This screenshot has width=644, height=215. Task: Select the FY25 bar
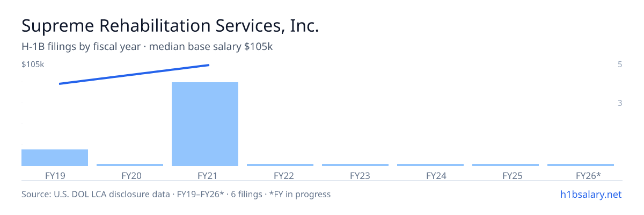(506, 165)
